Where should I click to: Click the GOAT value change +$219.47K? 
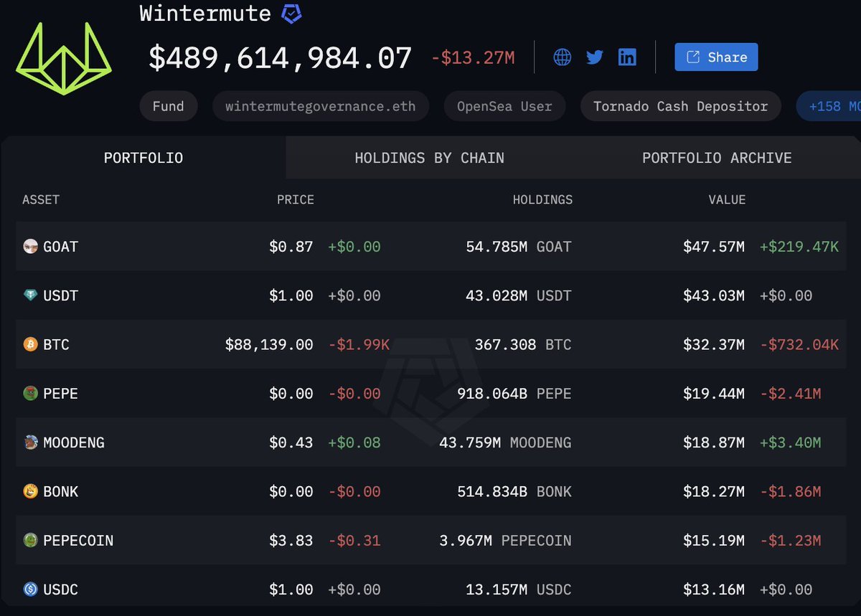799,247
